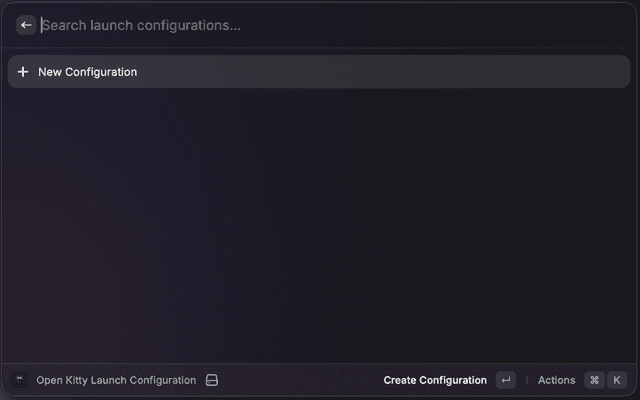Click the empty middle of the footer bar
Viewport: 640px width, 400px height.
pyautogui.click(x=300, y=380)
